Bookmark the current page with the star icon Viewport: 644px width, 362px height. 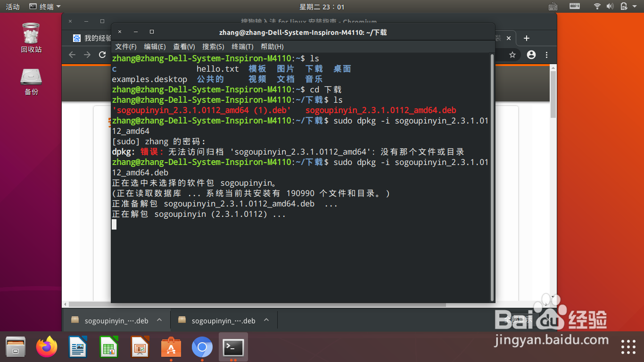[512, 55]
